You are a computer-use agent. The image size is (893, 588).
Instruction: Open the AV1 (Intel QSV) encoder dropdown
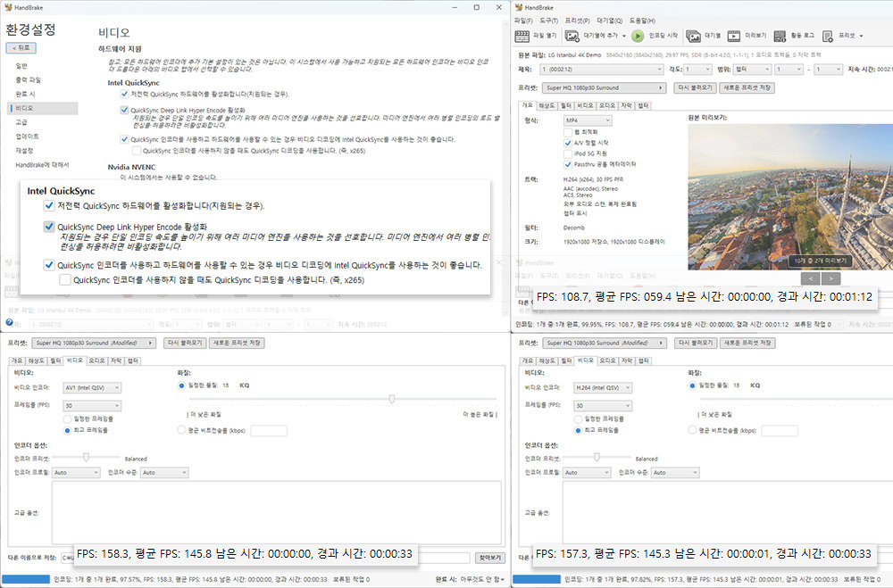click(92, 387)
